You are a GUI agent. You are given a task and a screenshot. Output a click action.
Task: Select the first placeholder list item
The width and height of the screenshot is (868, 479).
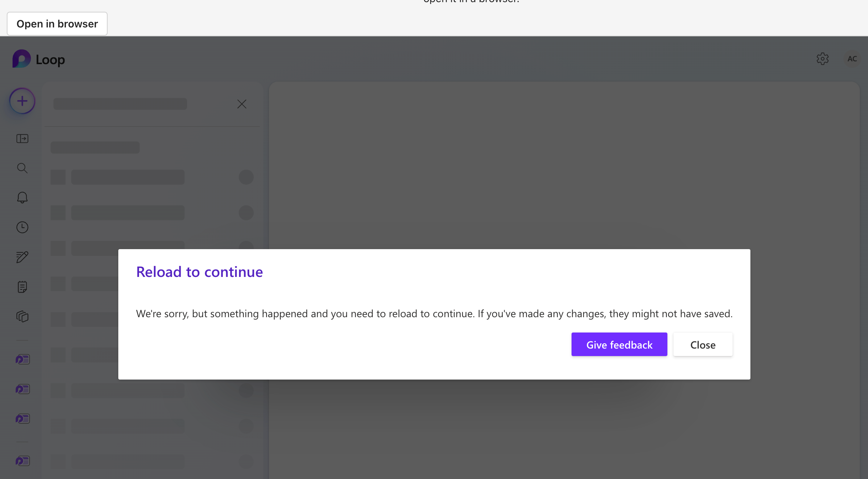(x=152, y=177)
